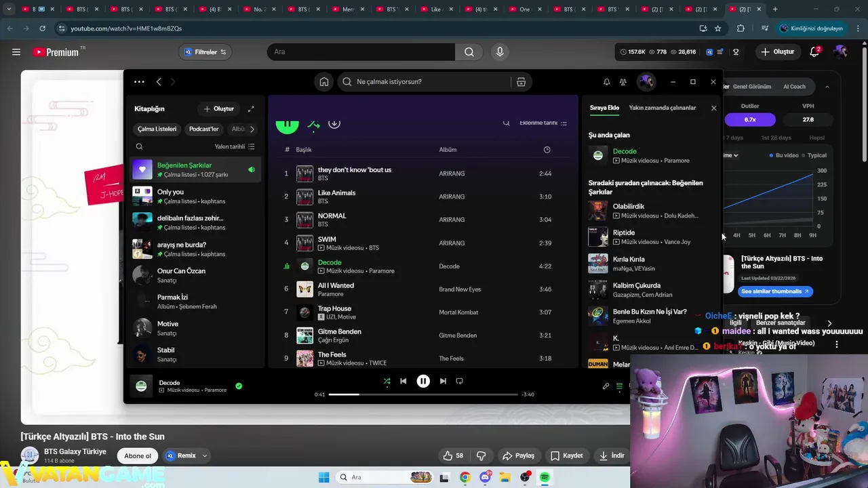Subscribe with the Abone ol button

[138, 456]
